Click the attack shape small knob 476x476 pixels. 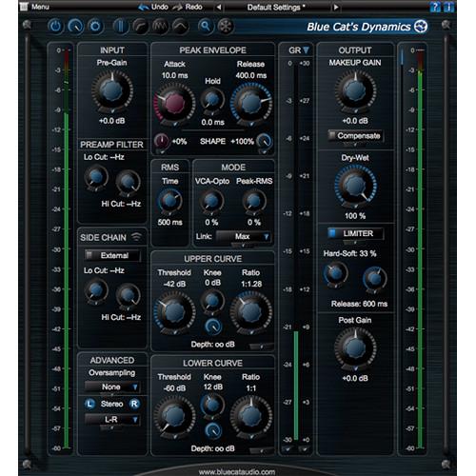[162, 141]
